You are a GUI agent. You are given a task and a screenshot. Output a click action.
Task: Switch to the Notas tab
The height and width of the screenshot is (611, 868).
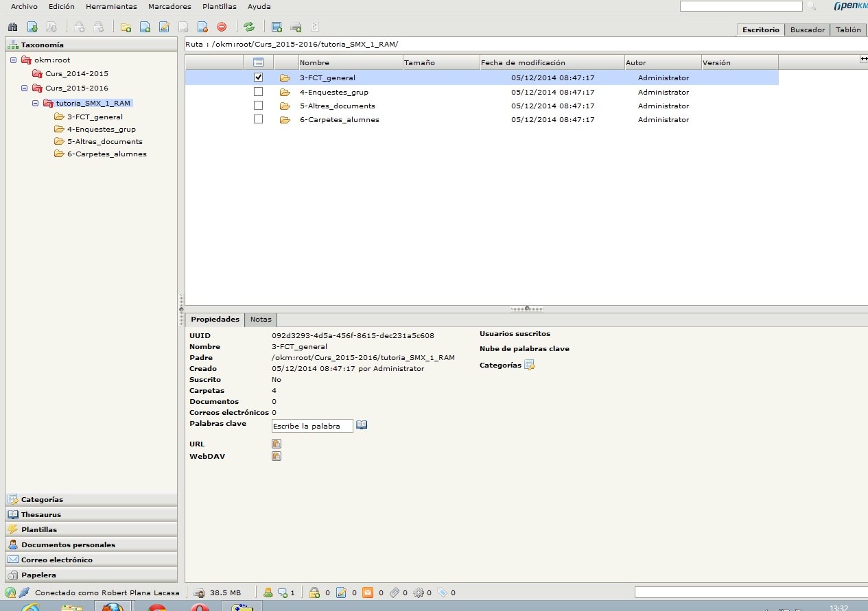(x=261, y=320)
